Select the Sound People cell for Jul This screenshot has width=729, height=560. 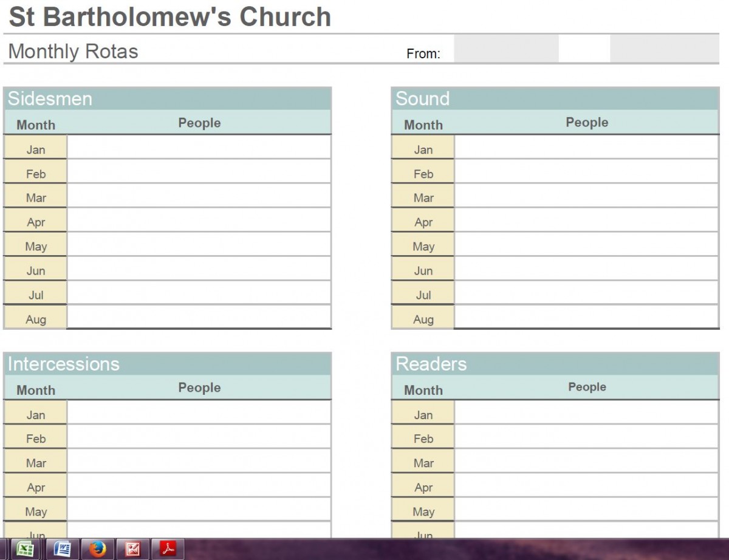(586, 293)
